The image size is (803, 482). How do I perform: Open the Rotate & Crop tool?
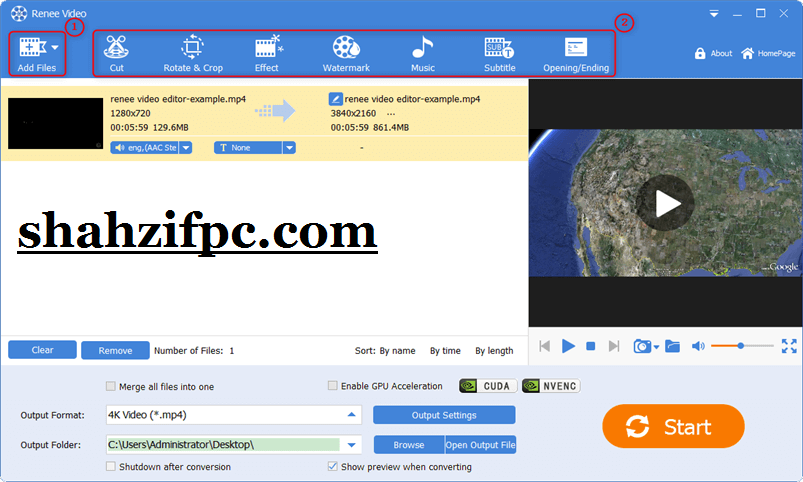coord(193,53)
